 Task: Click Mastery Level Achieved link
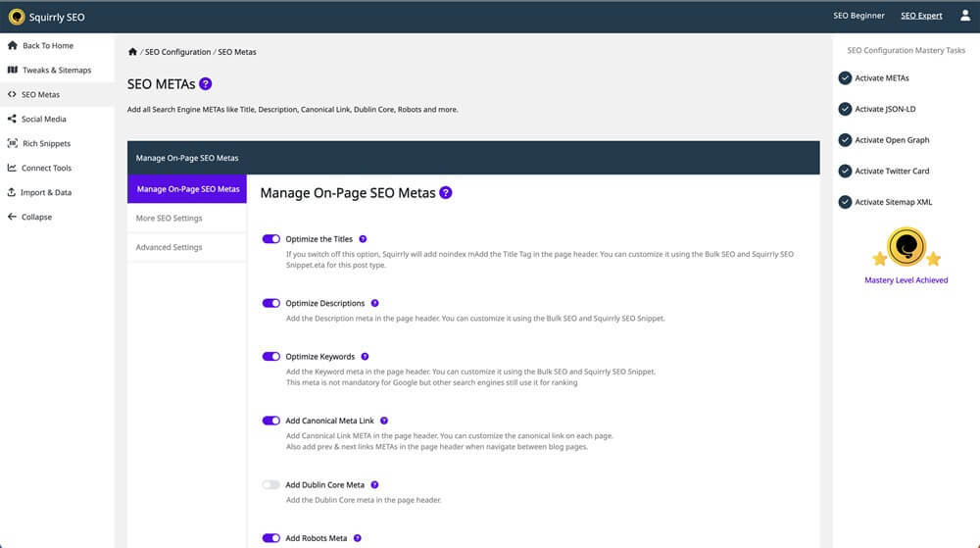pos(906,280)
